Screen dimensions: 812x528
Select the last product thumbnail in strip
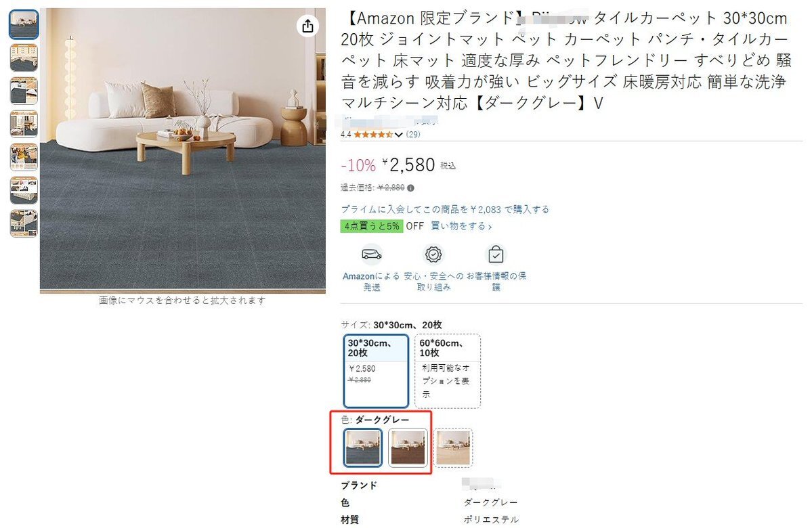click(x=24, y=223)
